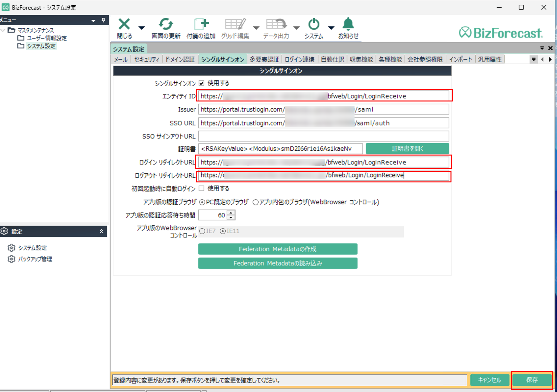This screenshot has width=557, height=392.
Task: Switch to the セキュリティ tab
Action: pos(147,59)
